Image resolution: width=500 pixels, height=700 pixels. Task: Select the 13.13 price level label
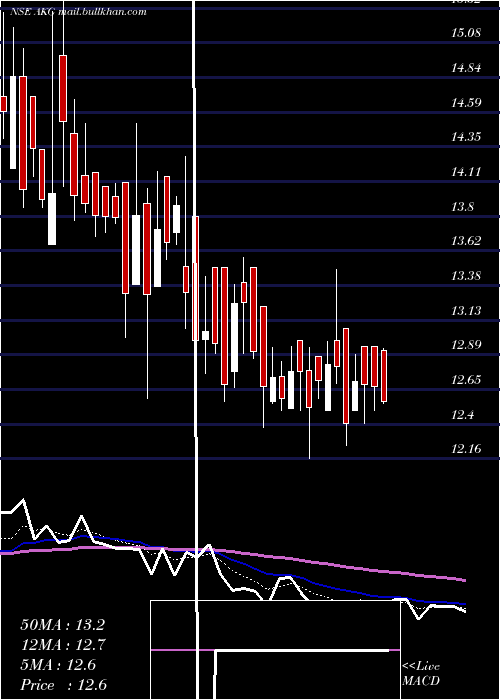click(466, 310)
